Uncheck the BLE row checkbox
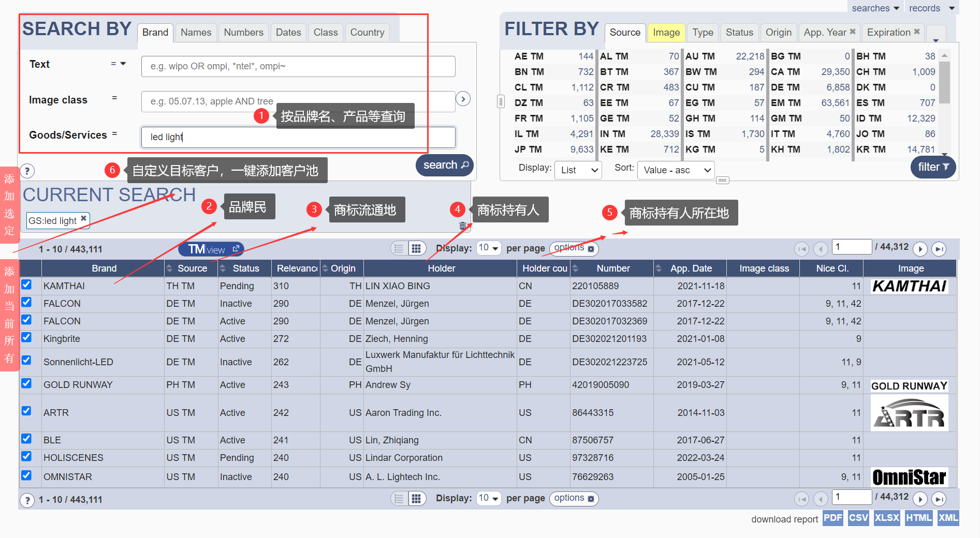 [x=26, y=439]
